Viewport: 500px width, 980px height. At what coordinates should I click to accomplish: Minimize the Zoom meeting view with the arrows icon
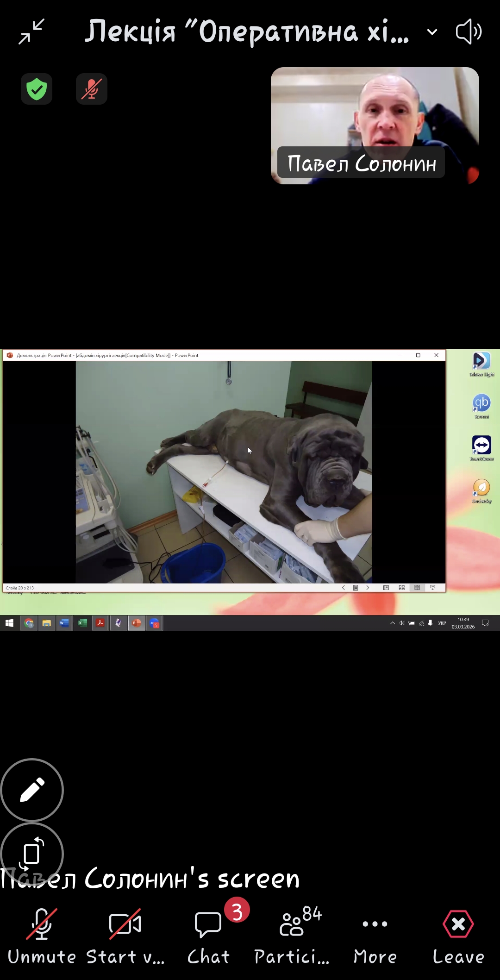31,31
